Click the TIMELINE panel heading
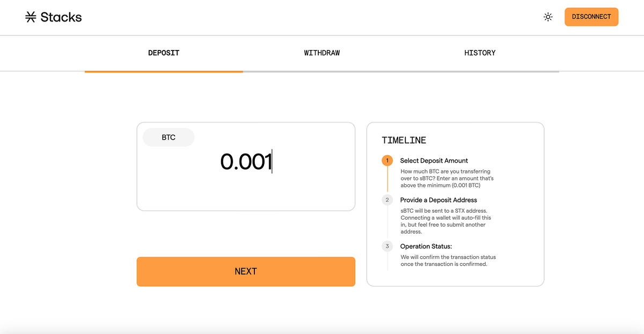This screenshot has width=644, height=334. point(404,140)
